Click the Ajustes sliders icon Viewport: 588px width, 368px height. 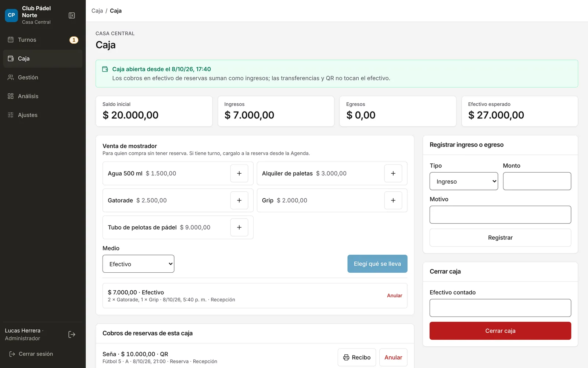pyautogui.click(x=11, y=115)
